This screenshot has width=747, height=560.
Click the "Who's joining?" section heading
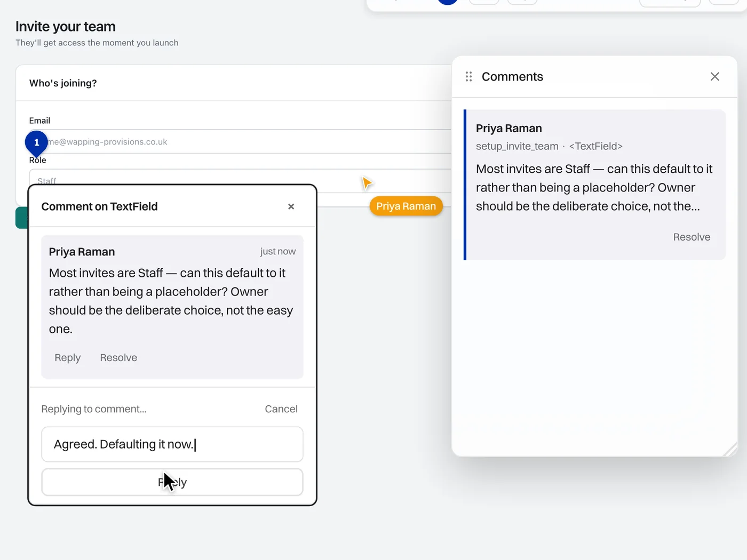pos(63,83)
